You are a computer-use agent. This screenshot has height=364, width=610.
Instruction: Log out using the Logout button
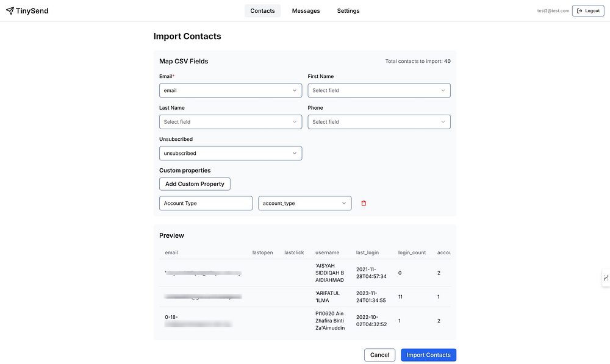click(588, 11)
